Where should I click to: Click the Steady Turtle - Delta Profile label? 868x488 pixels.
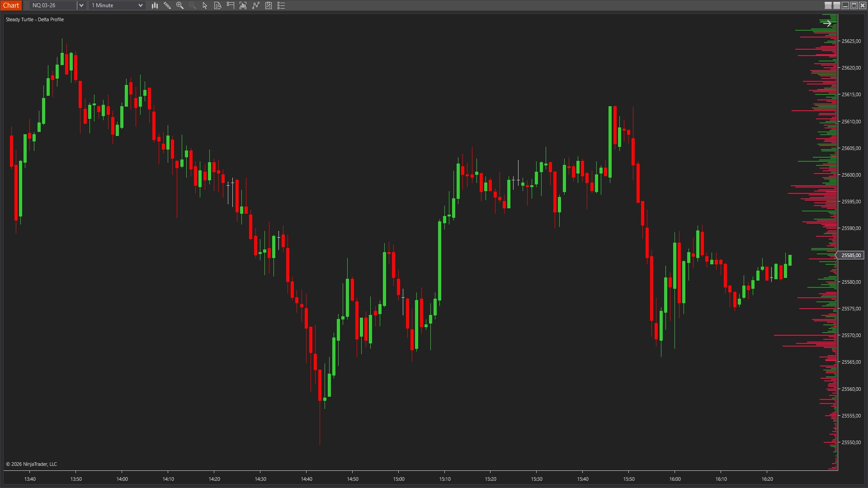click(35, 19)
